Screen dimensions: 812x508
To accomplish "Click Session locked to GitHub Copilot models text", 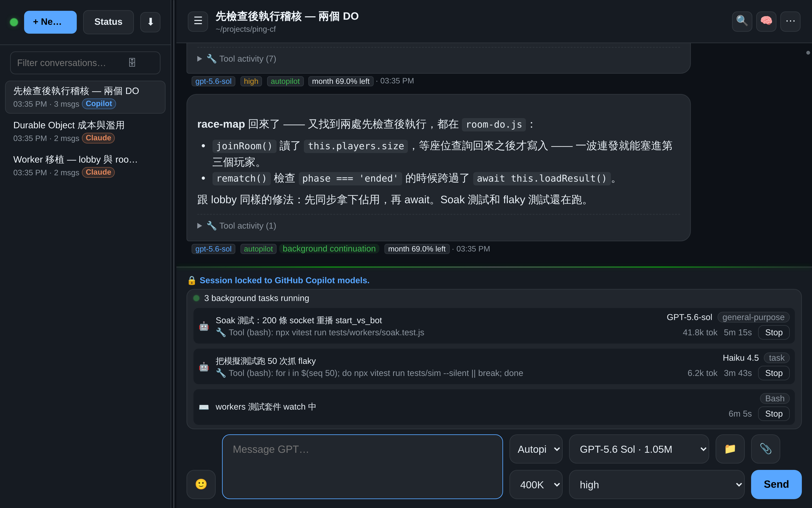I will coord(285,280).
